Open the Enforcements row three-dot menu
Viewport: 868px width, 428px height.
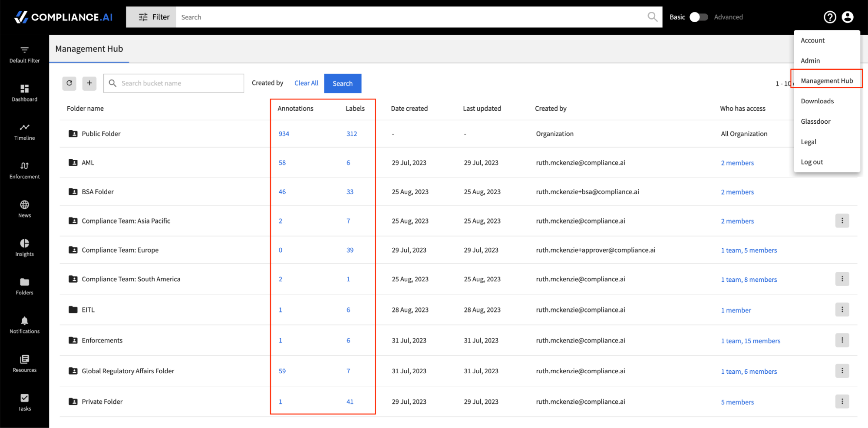[842, 340]
